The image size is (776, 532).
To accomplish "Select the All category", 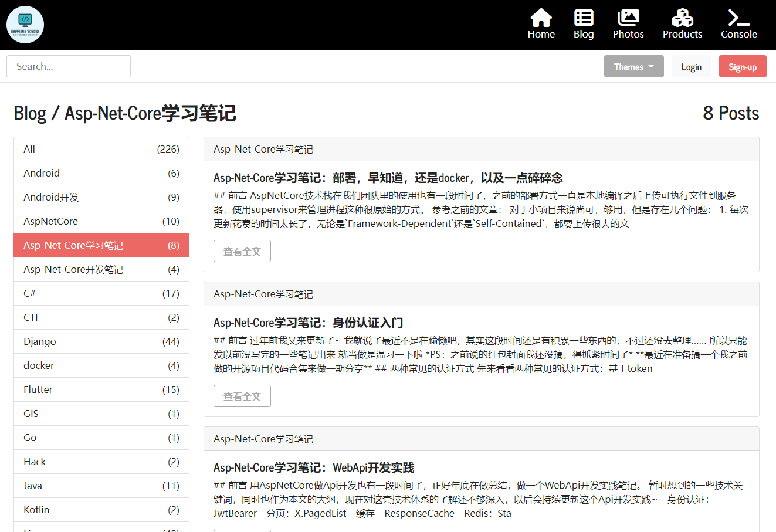I will [101, 149].
